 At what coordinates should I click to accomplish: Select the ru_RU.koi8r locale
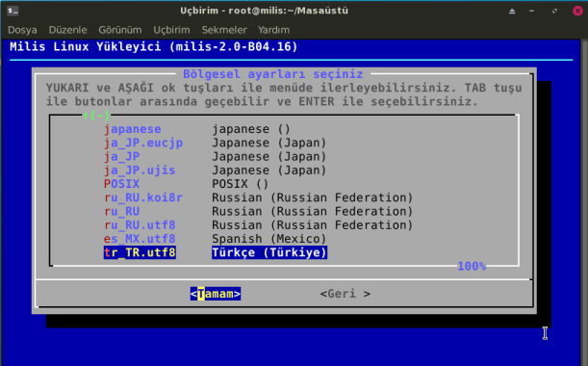click(x=143, y=197)
